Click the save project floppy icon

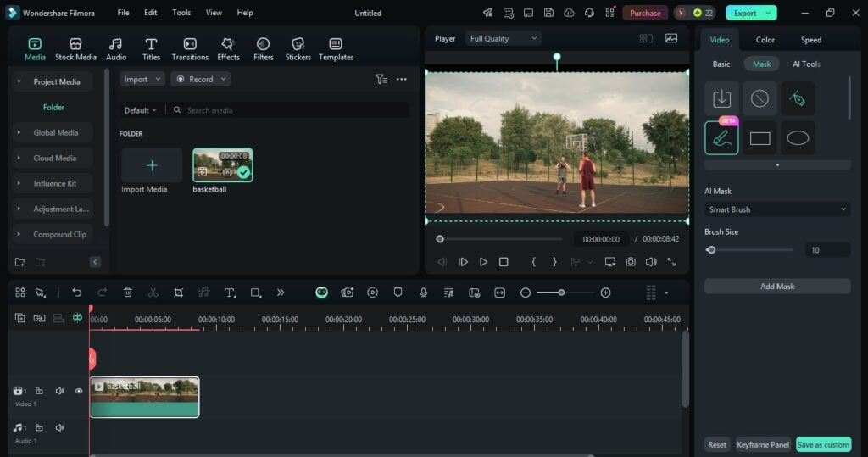pos(548,13)
